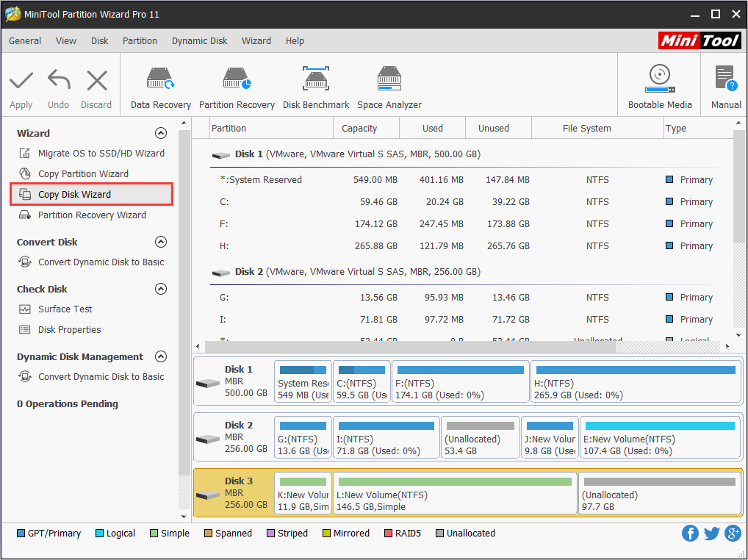The height and width of the screenshot is (560, 748).
Task: Sort the list by Capacity column
Action: click(x=359, y=128)
